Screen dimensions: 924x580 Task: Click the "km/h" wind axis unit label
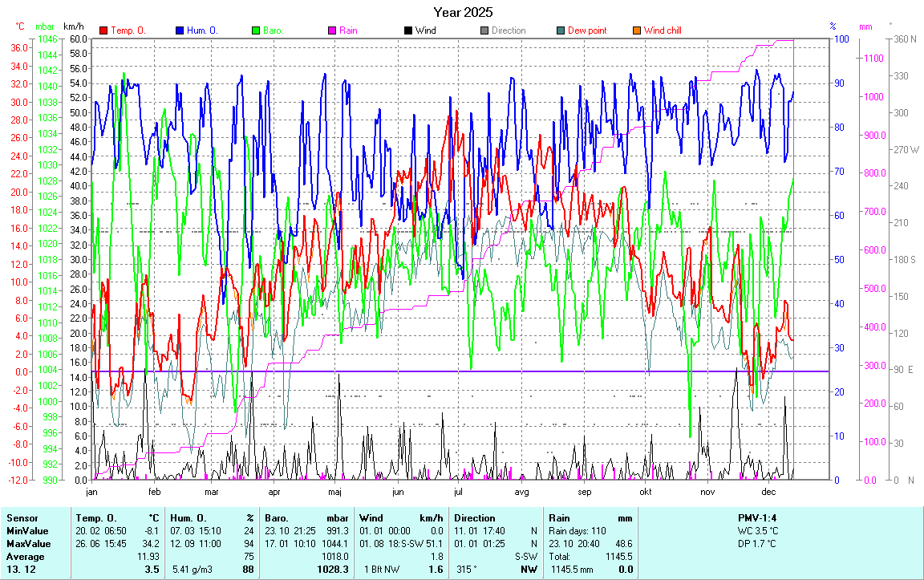[x=74, y=26]
